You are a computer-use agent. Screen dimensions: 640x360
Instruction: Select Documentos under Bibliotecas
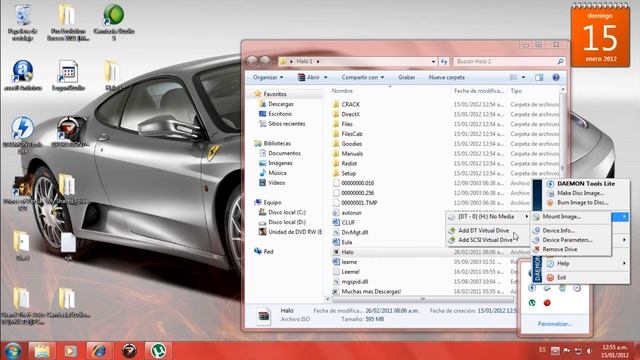coord(284,153)
